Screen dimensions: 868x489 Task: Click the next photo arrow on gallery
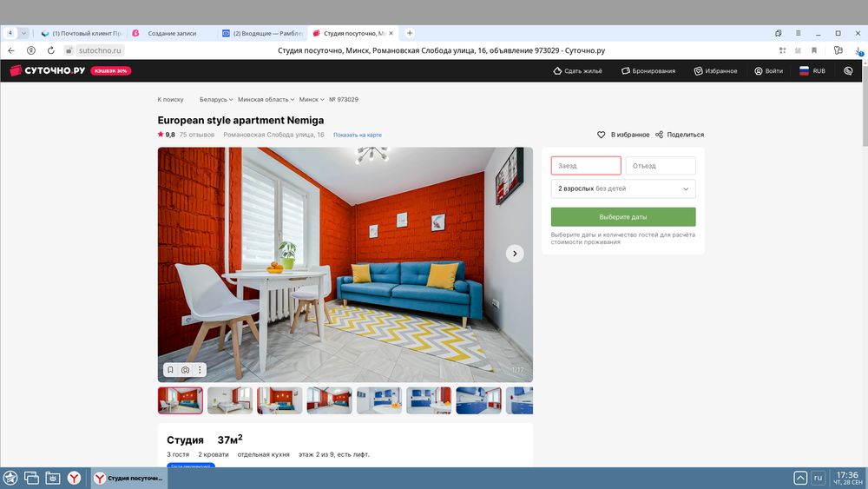click(x=515, y=254)
